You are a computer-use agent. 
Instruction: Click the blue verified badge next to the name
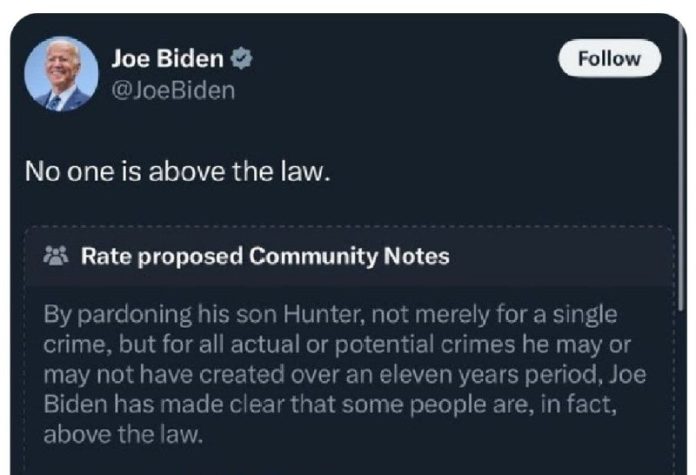pyautogui.click(x=241, y=59)
